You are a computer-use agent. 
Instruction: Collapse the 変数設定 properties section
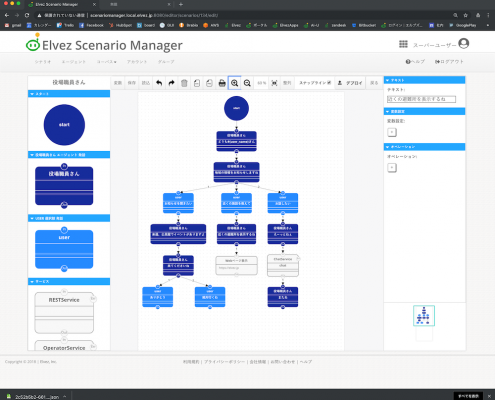click(424, 111)
